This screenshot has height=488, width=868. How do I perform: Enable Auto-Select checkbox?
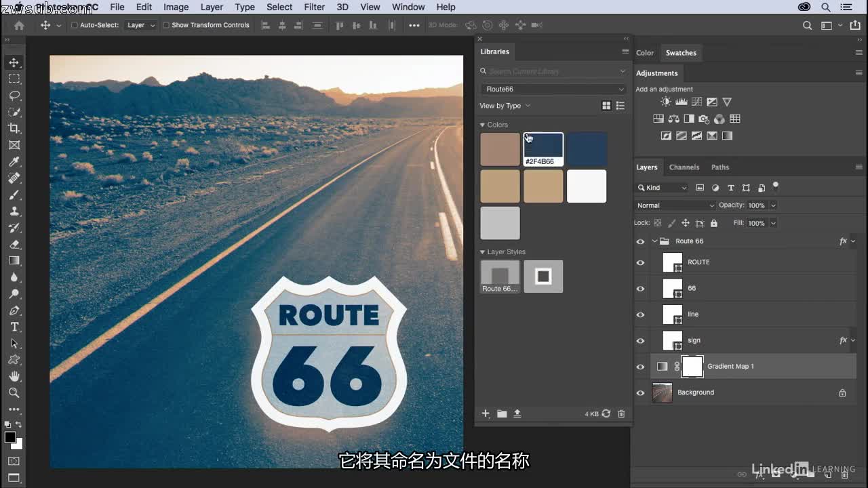pos(75,25)
